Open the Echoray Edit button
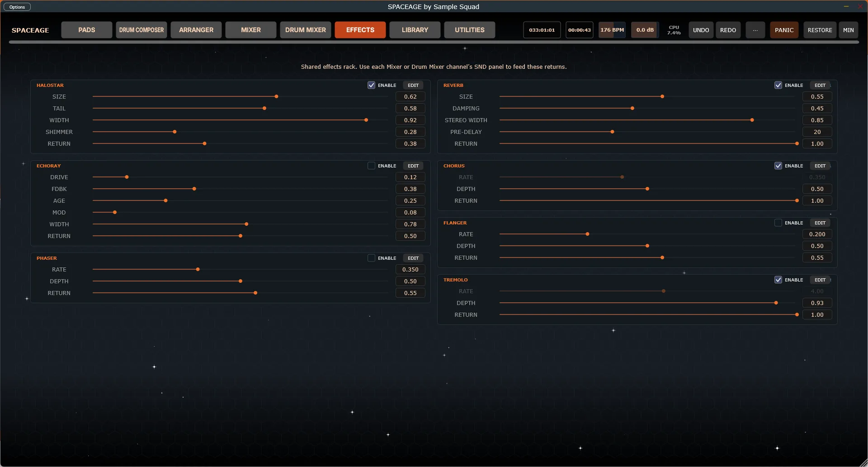868x467 pixels. (413, 166)
